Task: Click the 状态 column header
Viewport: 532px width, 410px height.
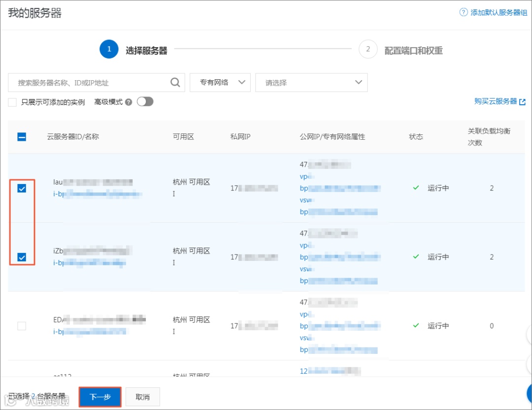Action: point(416,137)
